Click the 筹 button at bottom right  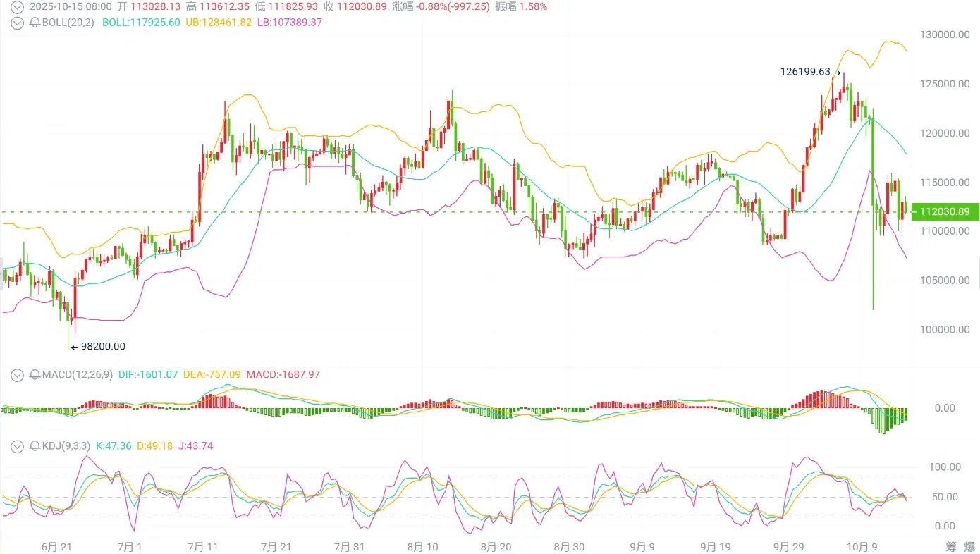tap(951, 546)
